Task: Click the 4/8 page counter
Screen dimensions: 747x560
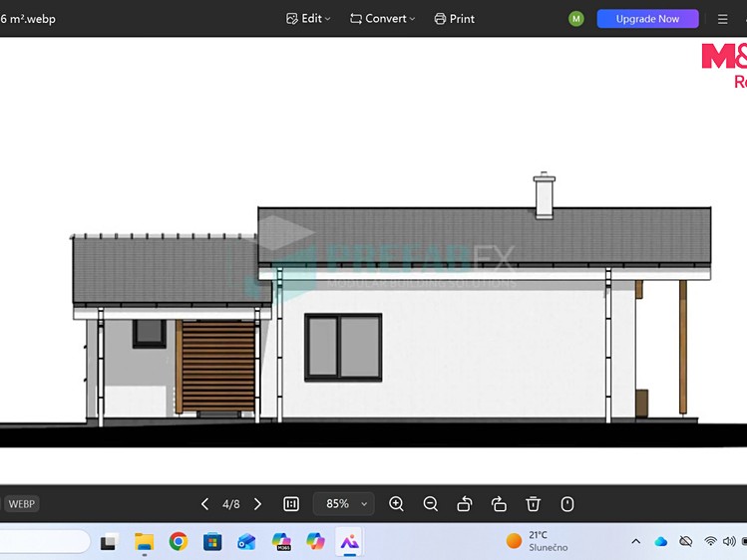Action: tap(231, 504)
